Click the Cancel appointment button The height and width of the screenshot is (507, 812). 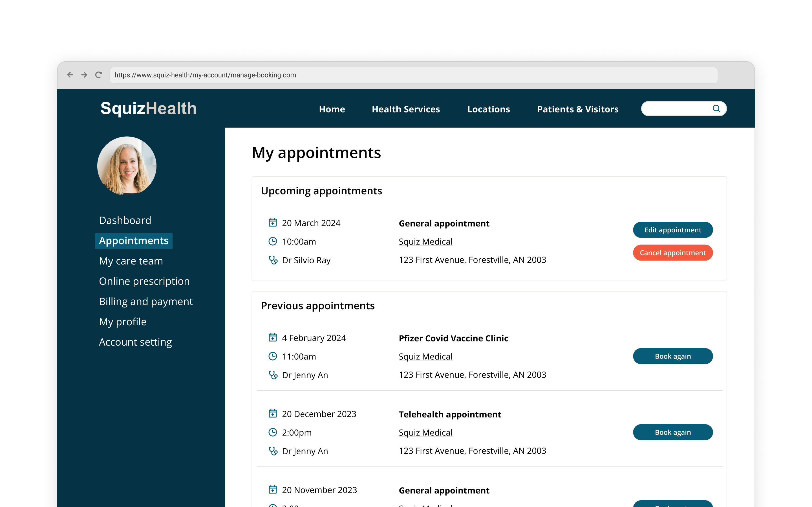click(x=673, y=252)
